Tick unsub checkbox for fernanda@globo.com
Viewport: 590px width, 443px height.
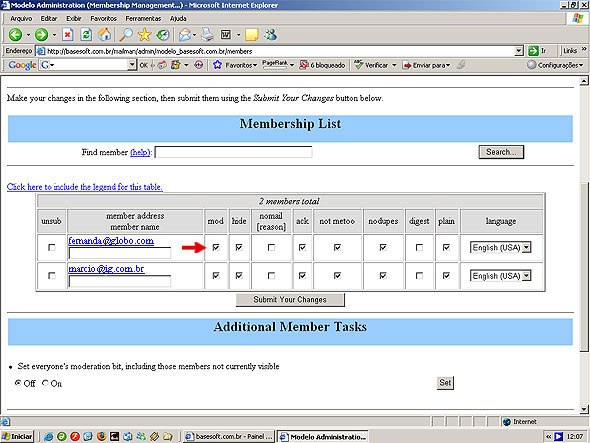tap(52, 248)
